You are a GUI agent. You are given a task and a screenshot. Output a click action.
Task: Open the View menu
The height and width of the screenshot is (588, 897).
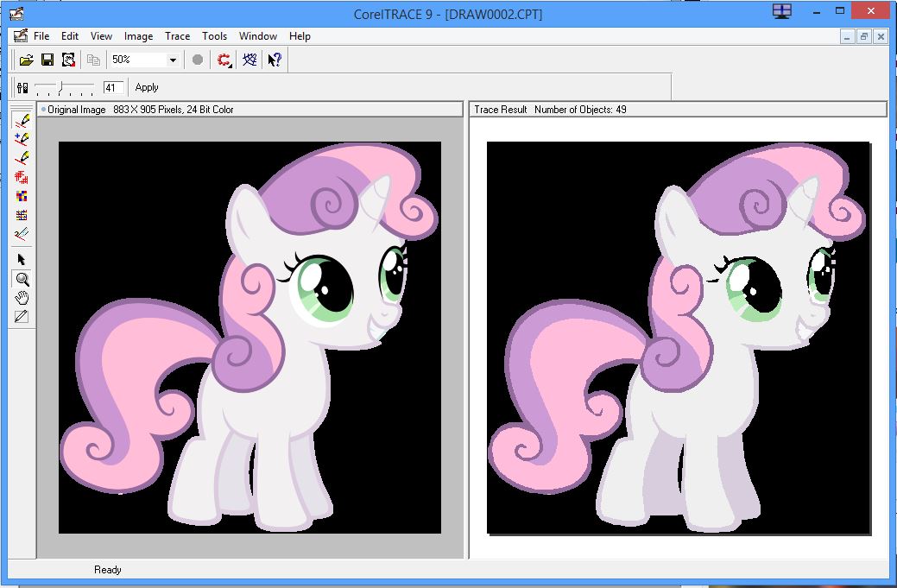101,36
